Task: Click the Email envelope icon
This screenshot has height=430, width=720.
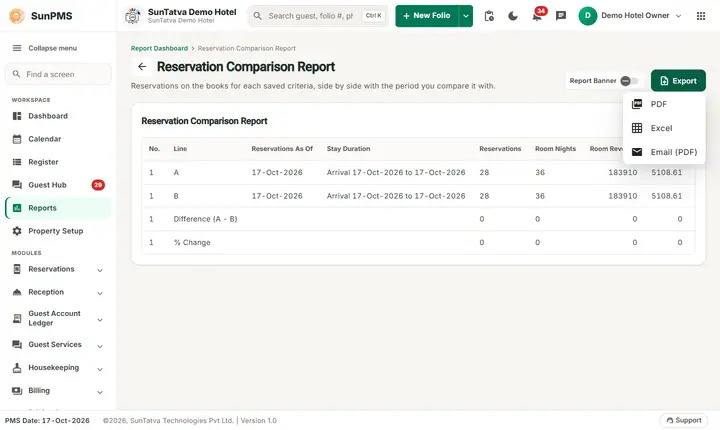Action: [637, 152]
